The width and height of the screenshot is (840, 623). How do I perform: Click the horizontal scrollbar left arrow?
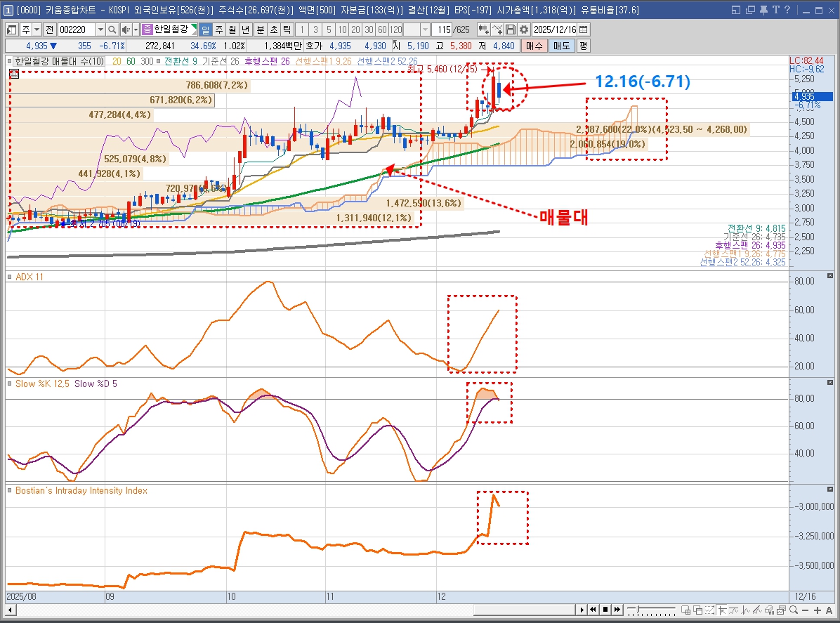tap(10, 610)
